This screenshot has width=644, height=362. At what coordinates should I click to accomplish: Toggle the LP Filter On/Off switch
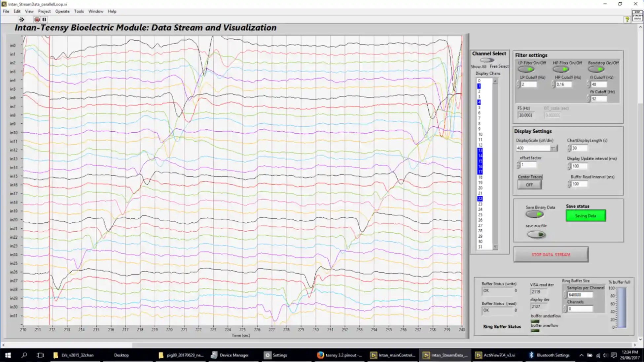(x=526, y=69)
